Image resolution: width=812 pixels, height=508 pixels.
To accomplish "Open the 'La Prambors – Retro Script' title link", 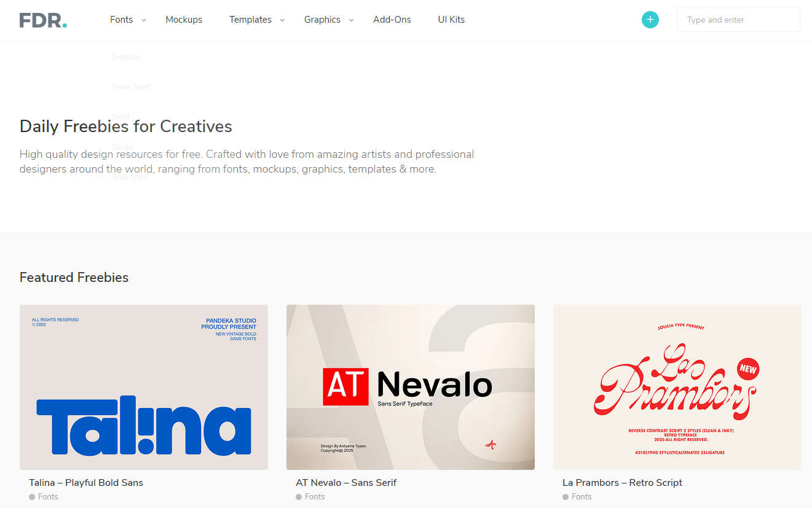I will [622, 483].
